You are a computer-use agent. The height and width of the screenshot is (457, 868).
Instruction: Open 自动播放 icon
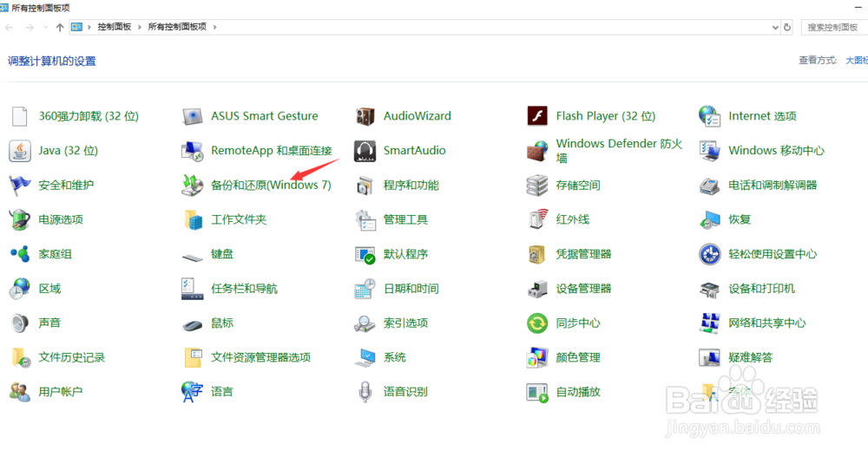[537, 393]
